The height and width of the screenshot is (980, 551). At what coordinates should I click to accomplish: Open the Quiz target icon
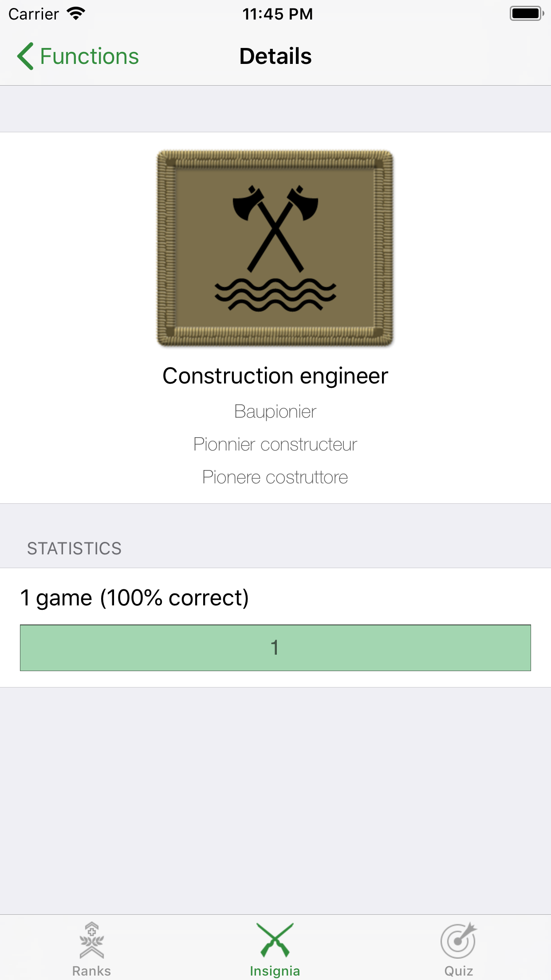click(x=458, y=940)
